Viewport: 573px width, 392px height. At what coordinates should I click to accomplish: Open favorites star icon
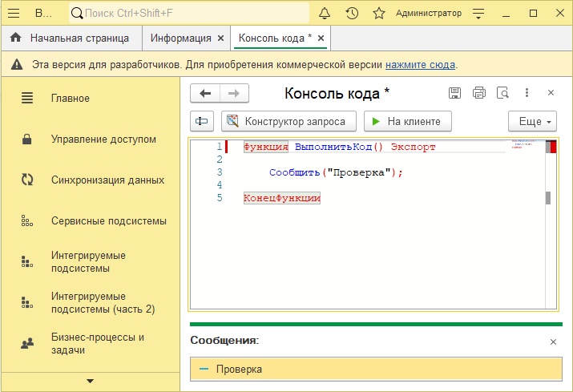(379, 14)
